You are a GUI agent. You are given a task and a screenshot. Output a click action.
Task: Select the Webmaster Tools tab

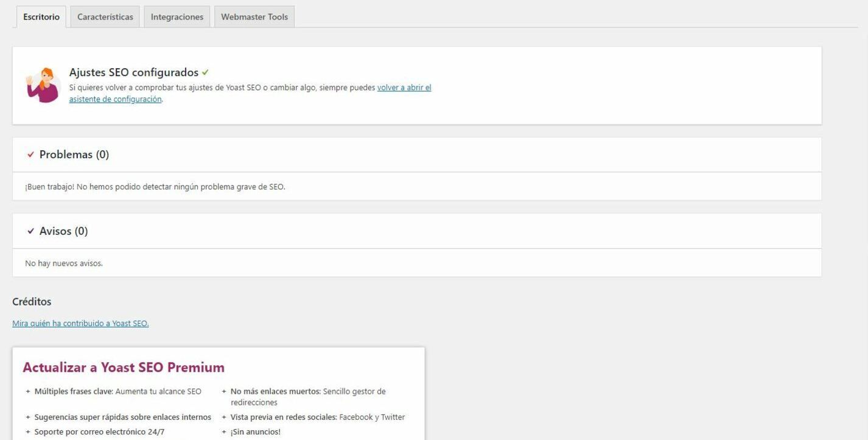254,17
